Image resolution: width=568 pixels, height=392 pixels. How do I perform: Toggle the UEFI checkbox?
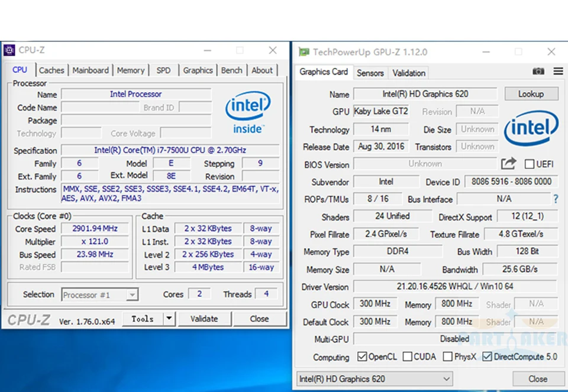point(529,164)
